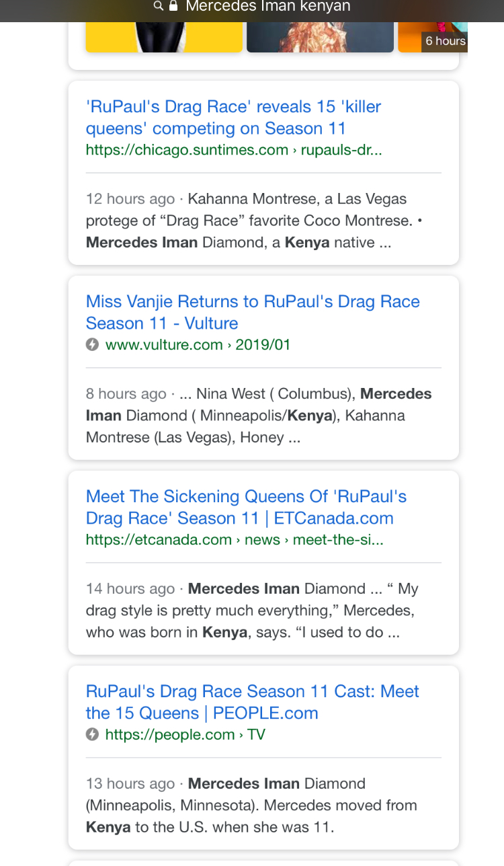Click the https://people.com › TV URL
The height and width of the screenshot is (866, 504).
pos(185,735)
